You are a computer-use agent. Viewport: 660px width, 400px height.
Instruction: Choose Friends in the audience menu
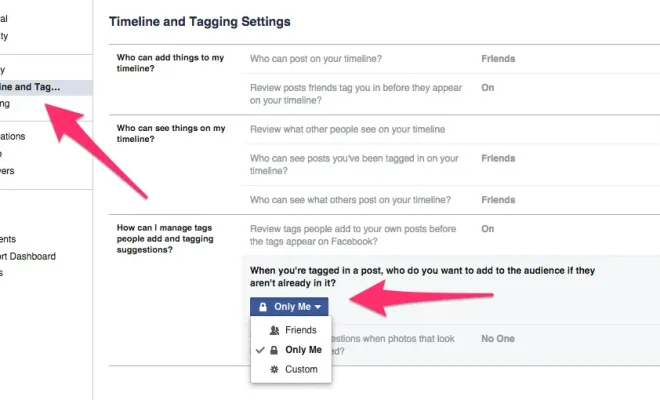301,330
